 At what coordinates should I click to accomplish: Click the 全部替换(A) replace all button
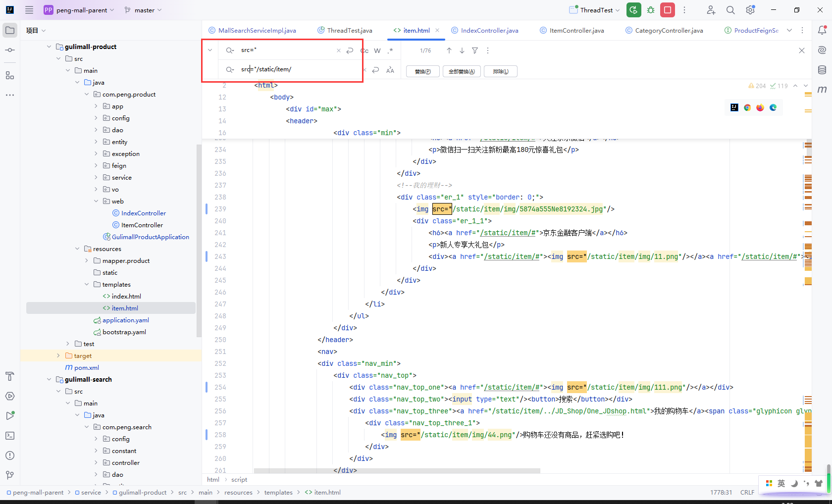pyautogui.click(x=462, y=71)
